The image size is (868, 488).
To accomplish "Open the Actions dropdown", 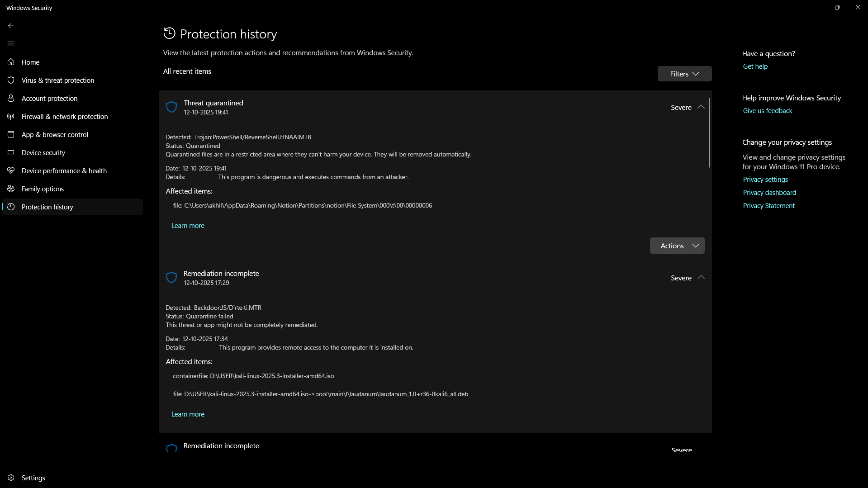I will coord(677,245).
